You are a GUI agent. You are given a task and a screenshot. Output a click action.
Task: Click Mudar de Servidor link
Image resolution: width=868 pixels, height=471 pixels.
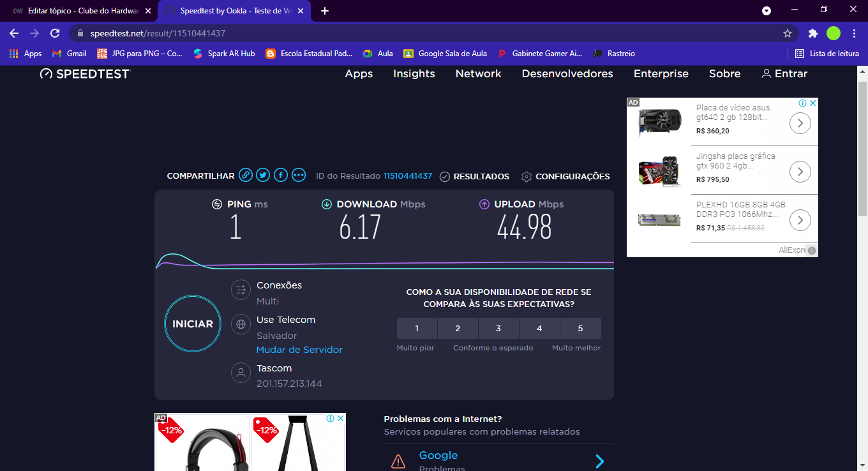299,350
